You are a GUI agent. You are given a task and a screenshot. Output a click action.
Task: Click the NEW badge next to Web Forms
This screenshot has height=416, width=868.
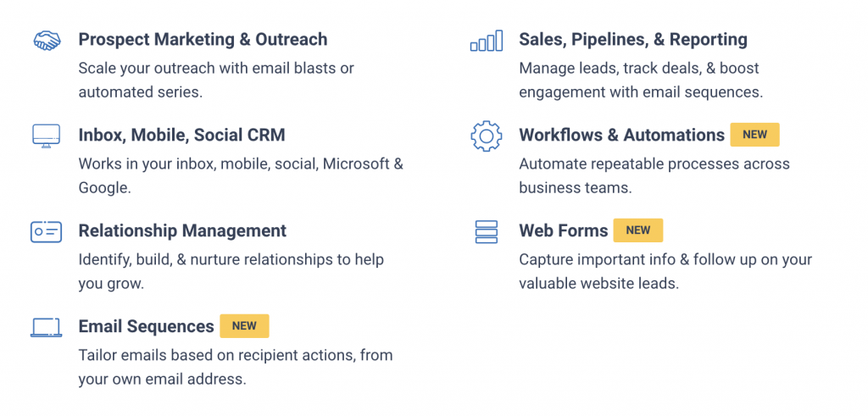click(637, 230)
